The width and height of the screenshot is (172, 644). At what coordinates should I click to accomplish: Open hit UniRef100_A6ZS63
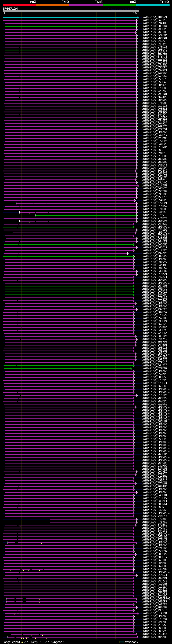(x=154, y=73)
